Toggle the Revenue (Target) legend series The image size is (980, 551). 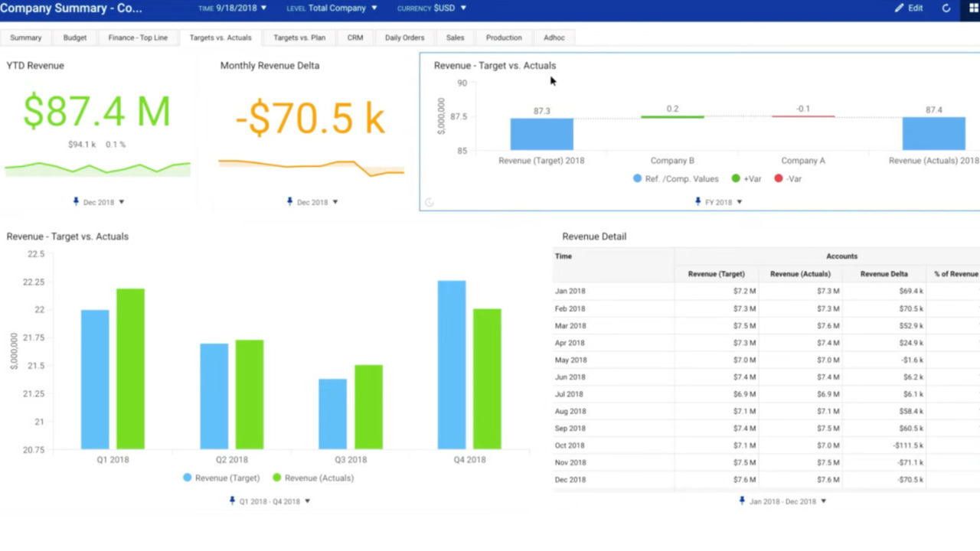click(221, 478)
